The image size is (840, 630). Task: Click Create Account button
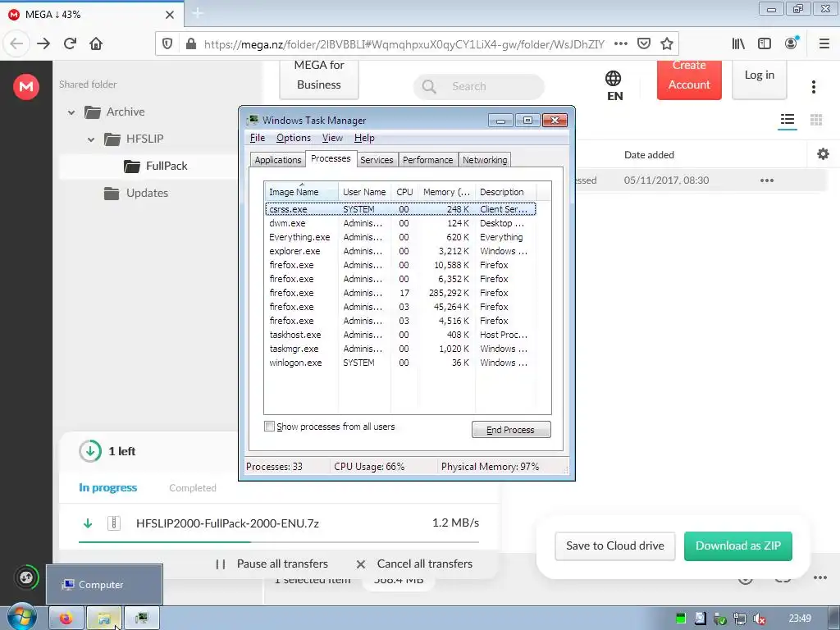pos(689,80)
